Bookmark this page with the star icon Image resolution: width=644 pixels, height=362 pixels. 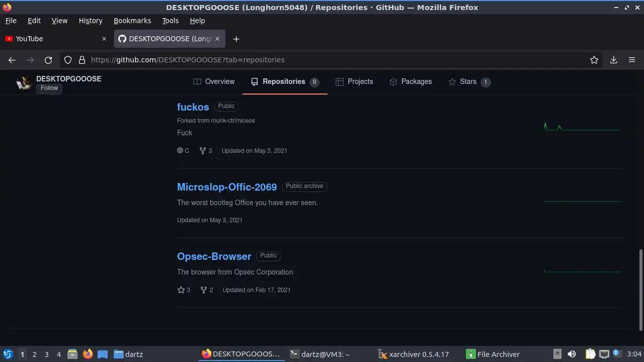(594, 60)
